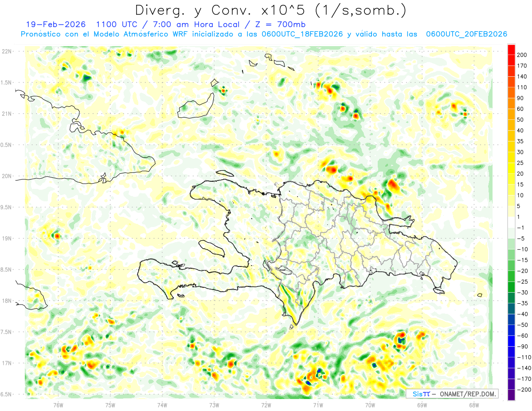Click the '-20' color scale value

point(522,271)
